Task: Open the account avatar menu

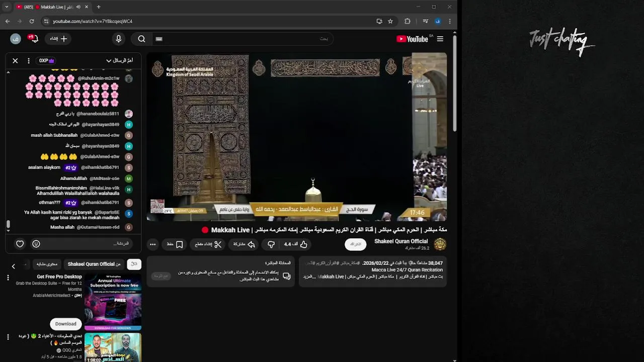Action: [x=16, y=39]
